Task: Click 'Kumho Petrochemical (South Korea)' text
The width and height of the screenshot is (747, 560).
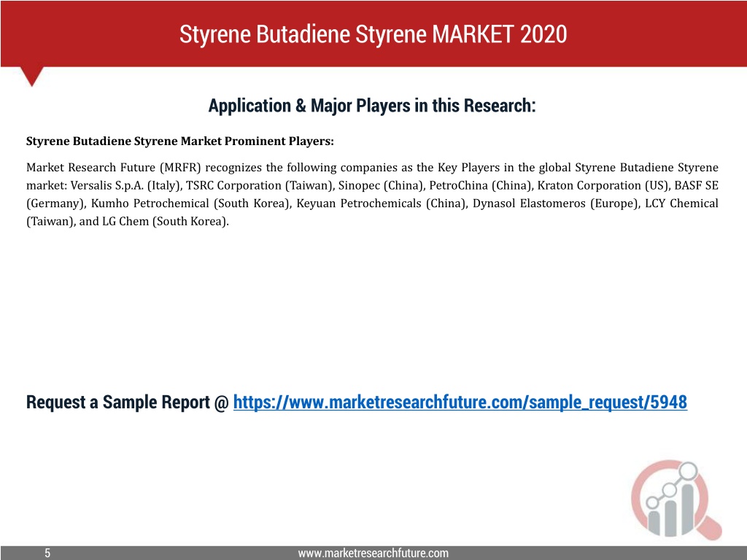Action: 190,204
